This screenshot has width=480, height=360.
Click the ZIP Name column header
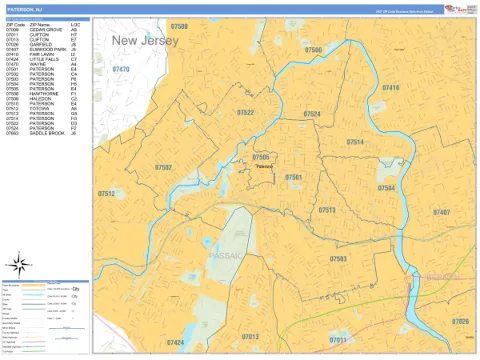click(40, 25)
